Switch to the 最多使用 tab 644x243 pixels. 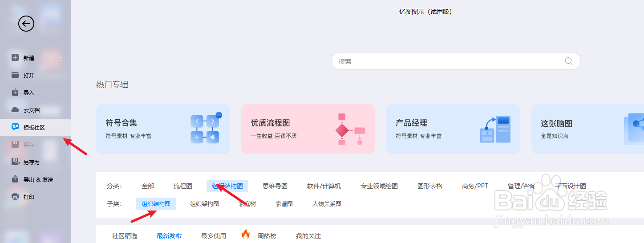coord(214,236)
